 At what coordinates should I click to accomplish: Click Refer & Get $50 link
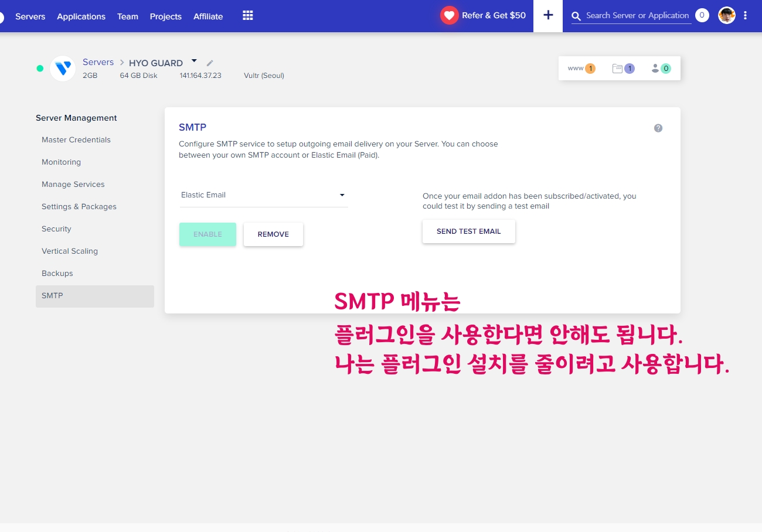pos(494,16)
